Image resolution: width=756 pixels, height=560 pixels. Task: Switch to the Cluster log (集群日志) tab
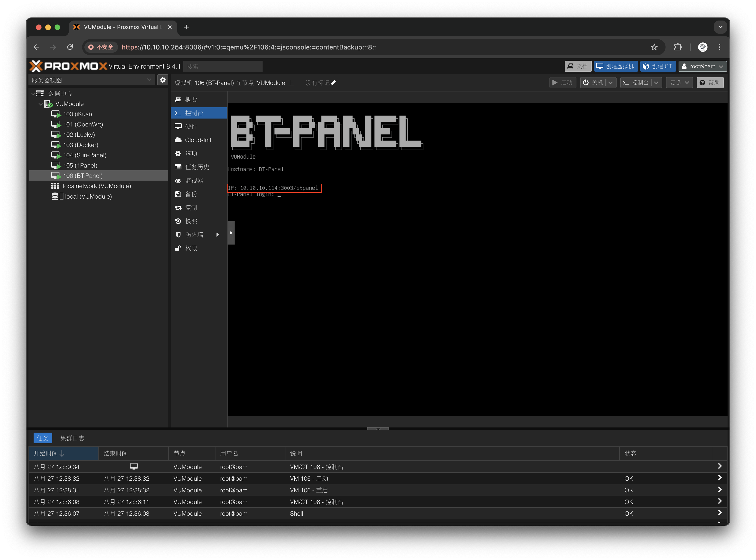72,438
